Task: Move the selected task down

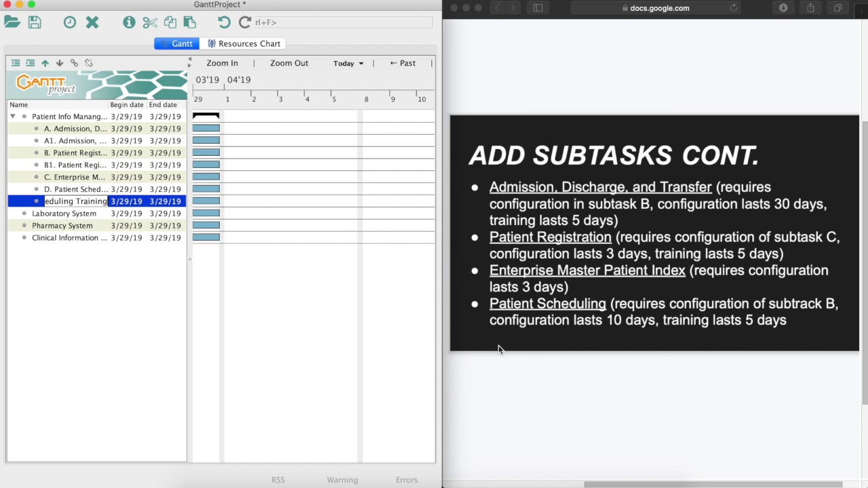Action: pos(60,63)
